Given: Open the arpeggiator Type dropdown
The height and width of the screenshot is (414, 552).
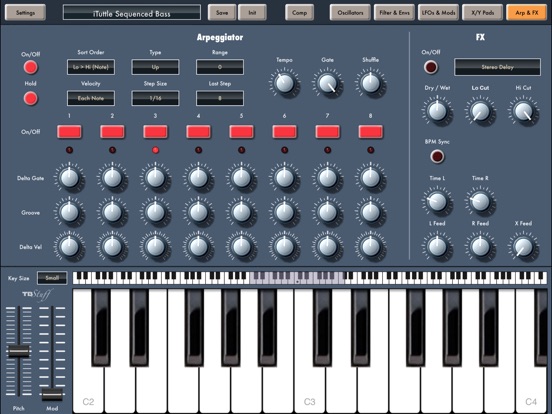Looking at the screenshot, I should tap(155, 67).
